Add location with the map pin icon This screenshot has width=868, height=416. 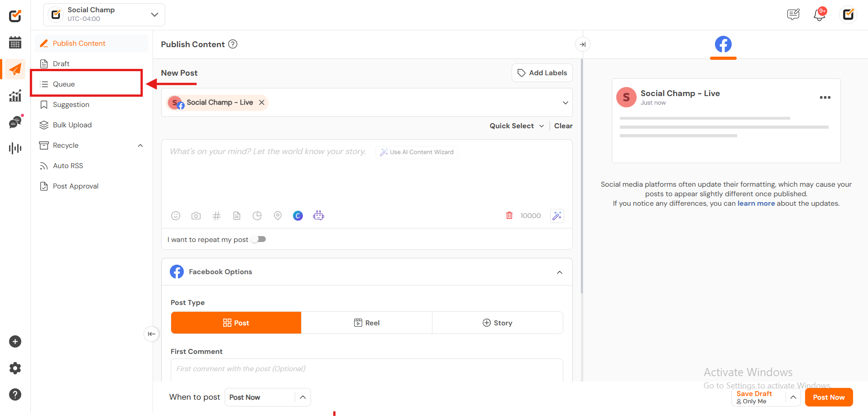278,216
